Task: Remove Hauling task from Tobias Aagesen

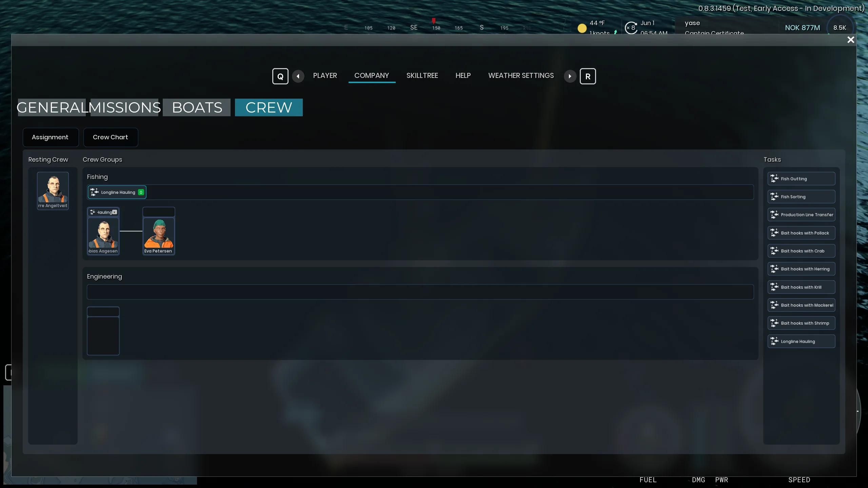Action: [115, 212]
